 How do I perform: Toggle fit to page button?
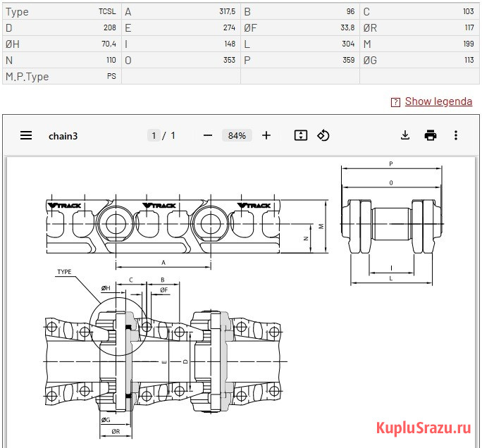301,135
